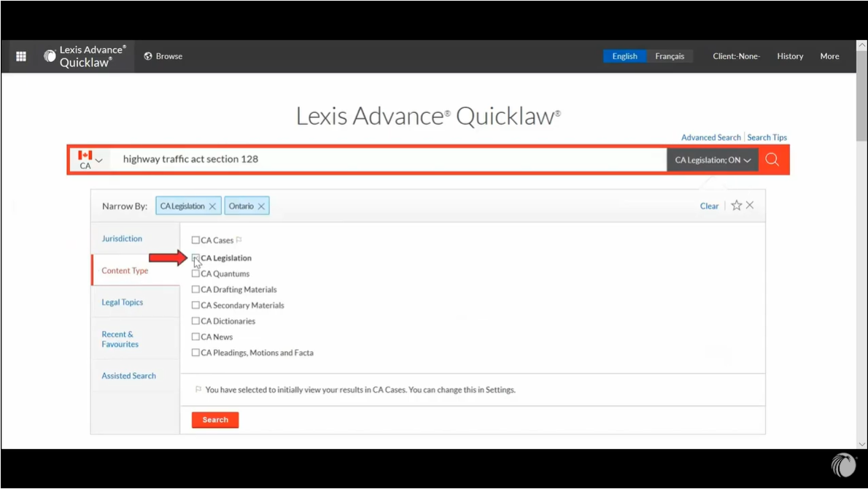Open the Search Tips link
The image size is (868, 489).
click(767, 137)
